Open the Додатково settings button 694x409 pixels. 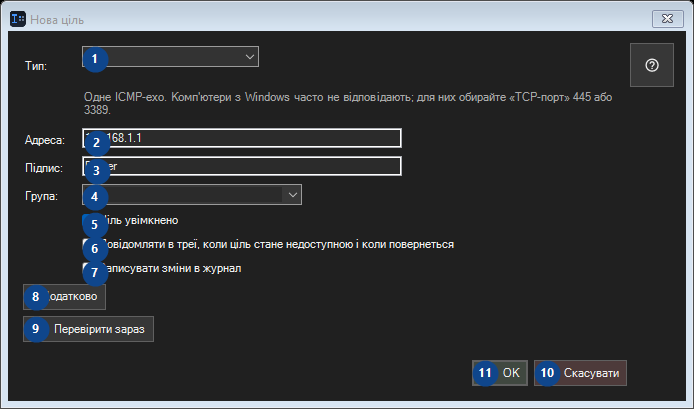[x=65, y=297]
